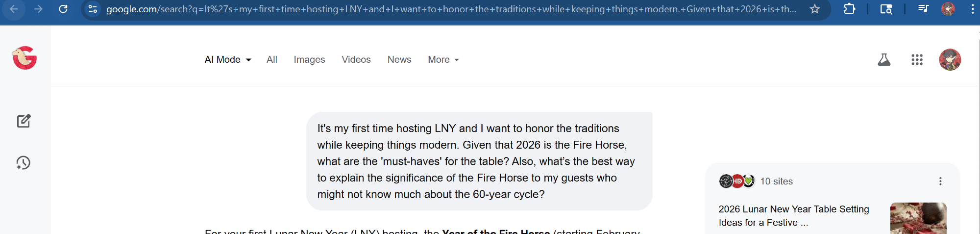Viewport: 980px width, 234px height.
Task: Switch to the Videos tab
Action: tap(356, 60)
